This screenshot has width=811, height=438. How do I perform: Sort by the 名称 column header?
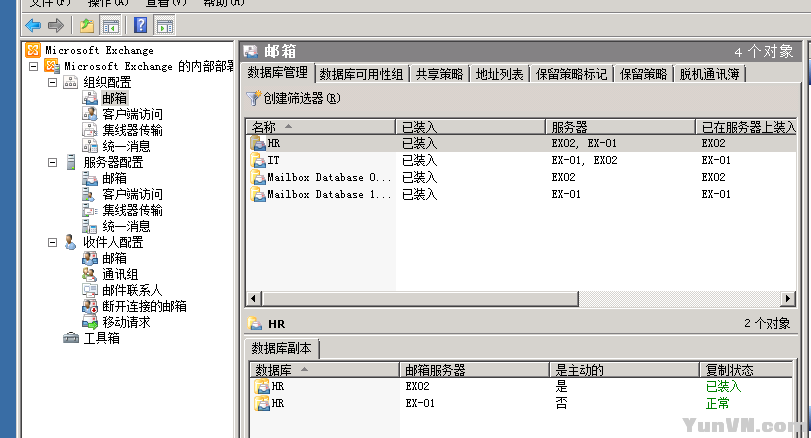(321, 127)
